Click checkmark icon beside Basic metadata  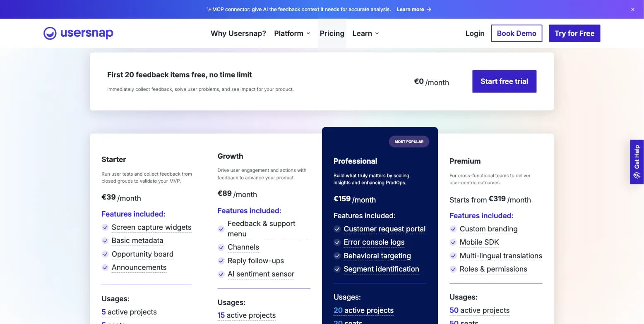(105, 241)
